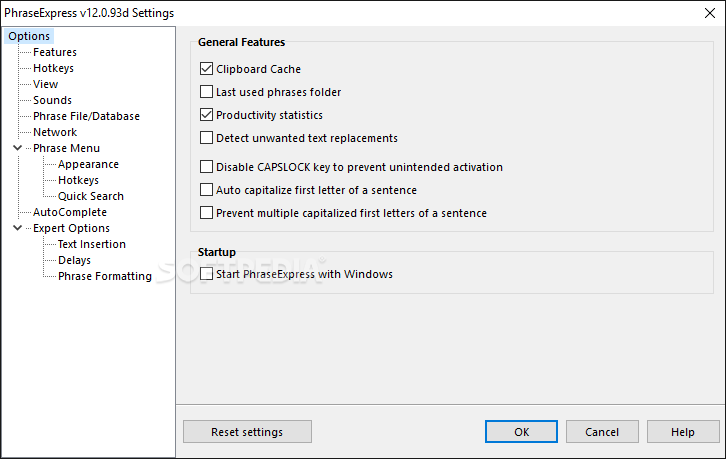
Task: Toggle the Clipboard Cache checkbox
Action: pos(207,69)
